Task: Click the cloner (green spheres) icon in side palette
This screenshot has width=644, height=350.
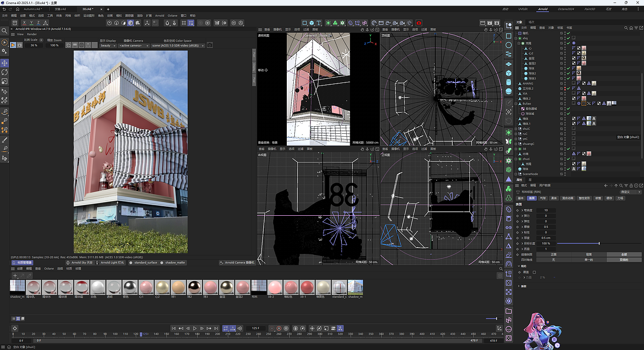Action: 509,189
